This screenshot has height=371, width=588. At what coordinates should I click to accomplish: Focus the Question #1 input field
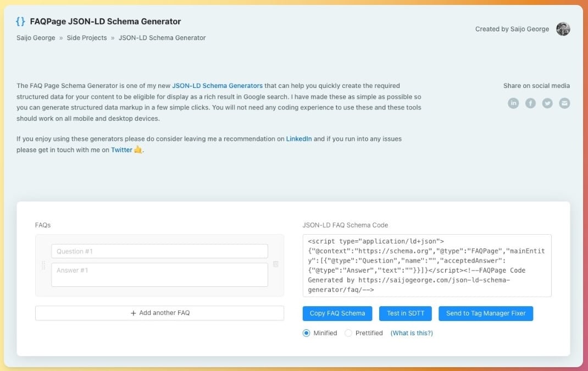point(159,251)
